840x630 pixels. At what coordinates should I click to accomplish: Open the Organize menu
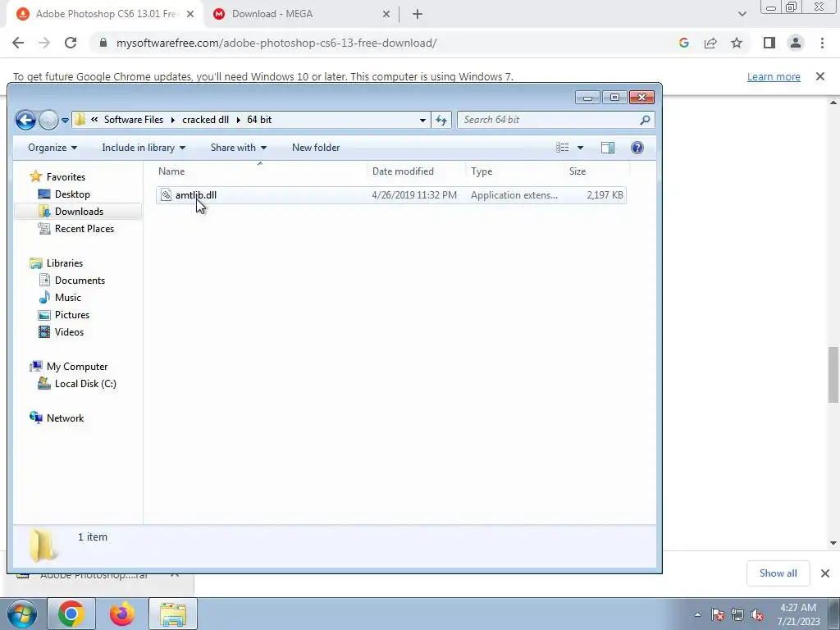click(x=52, y=148)
